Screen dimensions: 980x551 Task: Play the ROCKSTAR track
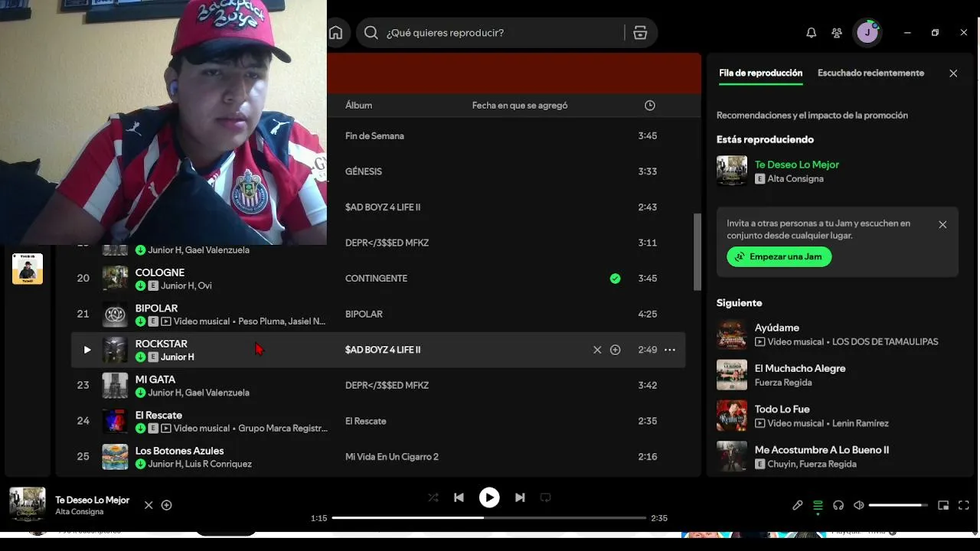click(x=87, y=350)
